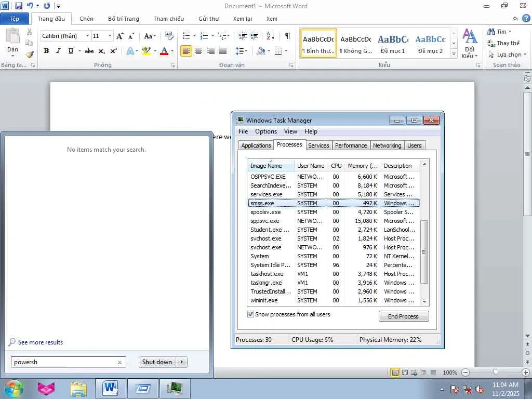532x399 pixels.
Task: Apply subscript formatting
Action: 101,51
